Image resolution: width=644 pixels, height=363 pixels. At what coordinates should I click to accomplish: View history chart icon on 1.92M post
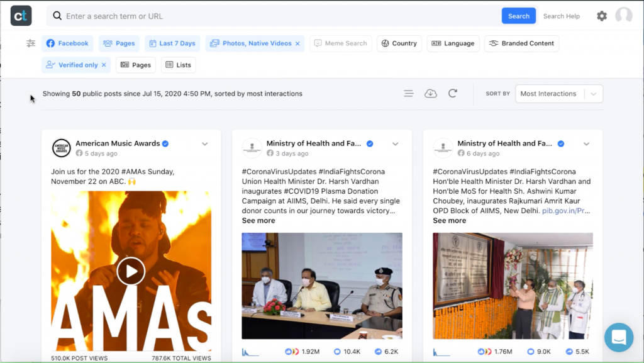pyautogui.click(x=250, y=352)
